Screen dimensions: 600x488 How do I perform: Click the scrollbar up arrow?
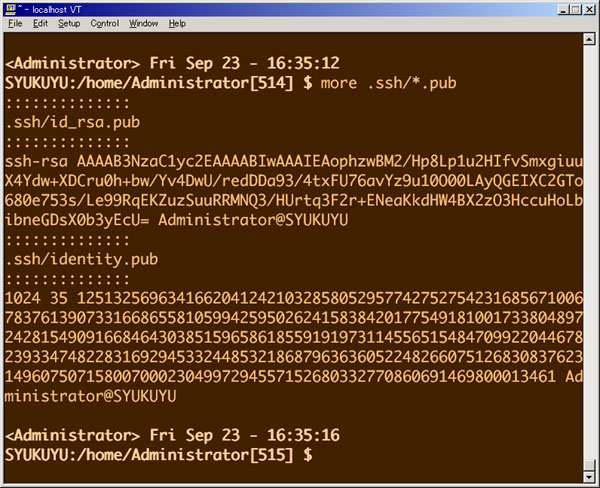[x=589, y=39]
